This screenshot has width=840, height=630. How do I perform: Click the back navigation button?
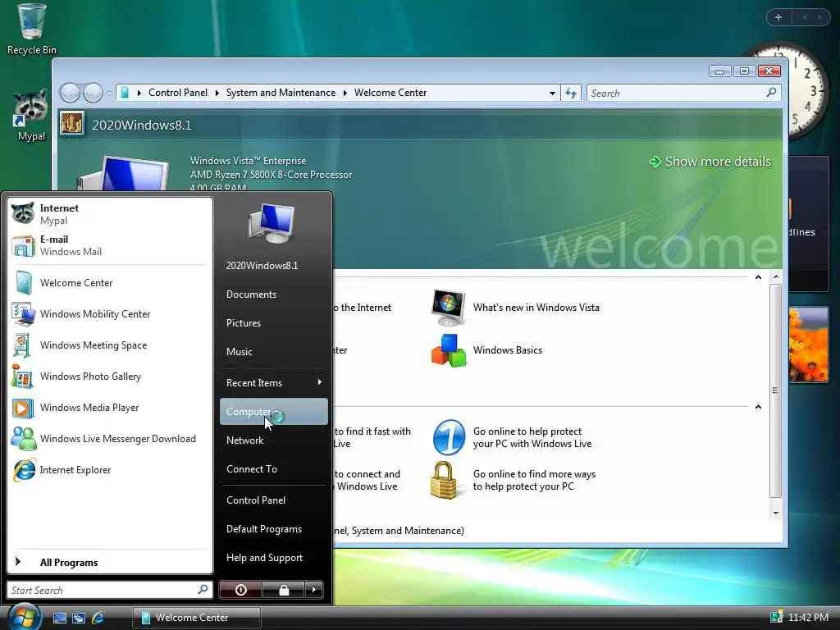[x=71, y=93]
